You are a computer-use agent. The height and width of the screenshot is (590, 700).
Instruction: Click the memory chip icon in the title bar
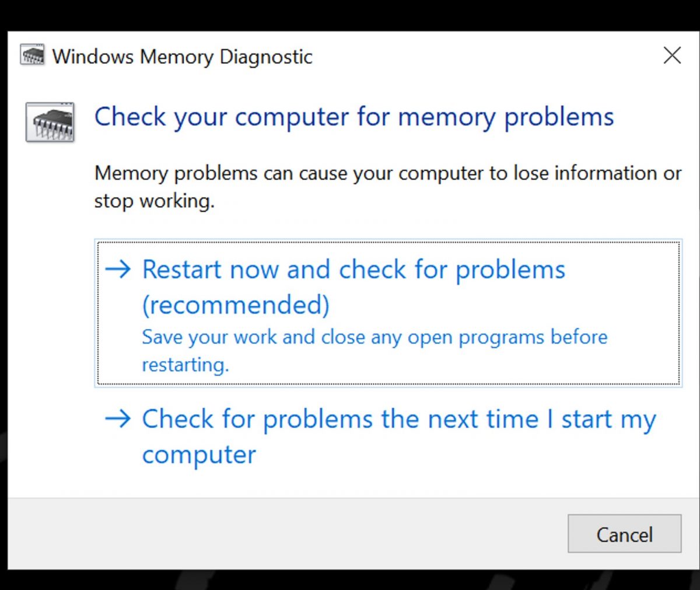(33, 55)
